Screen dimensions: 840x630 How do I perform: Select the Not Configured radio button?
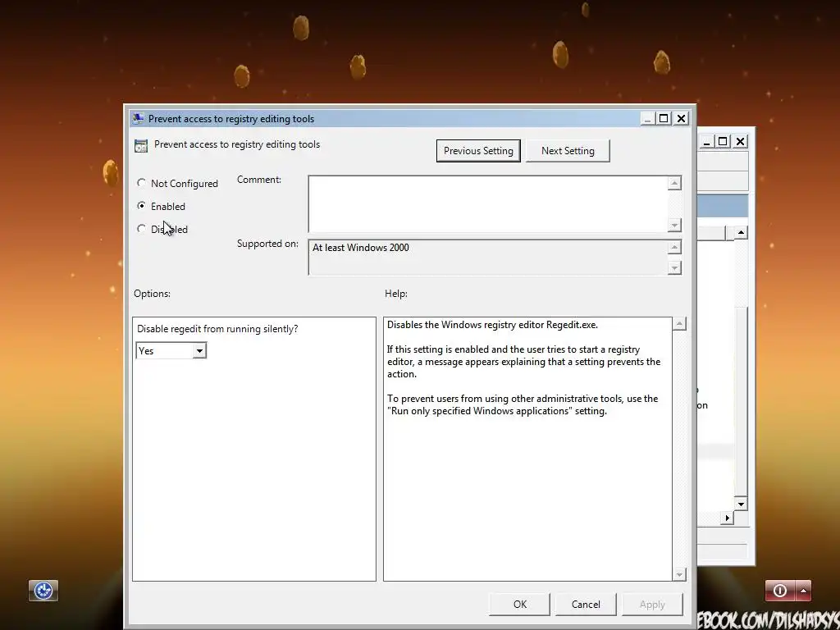(141, 183)
